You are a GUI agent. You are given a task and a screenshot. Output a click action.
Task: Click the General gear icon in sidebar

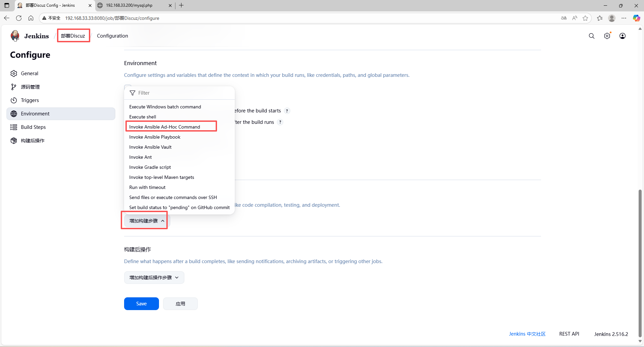(14, 73)
